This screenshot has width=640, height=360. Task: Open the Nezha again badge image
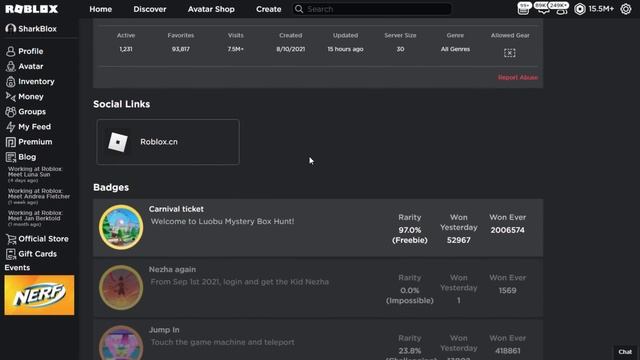click(x=121, y=288)
